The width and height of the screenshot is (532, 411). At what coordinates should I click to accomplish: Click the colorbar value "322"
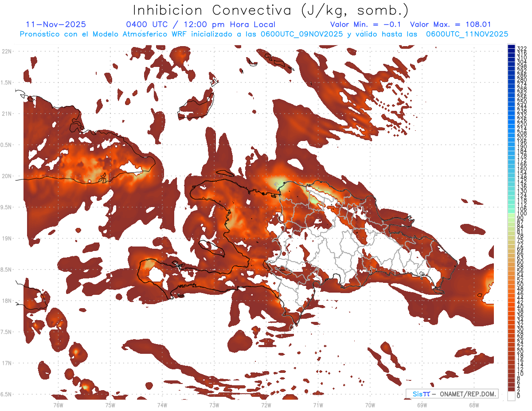[x=521, y=48]
